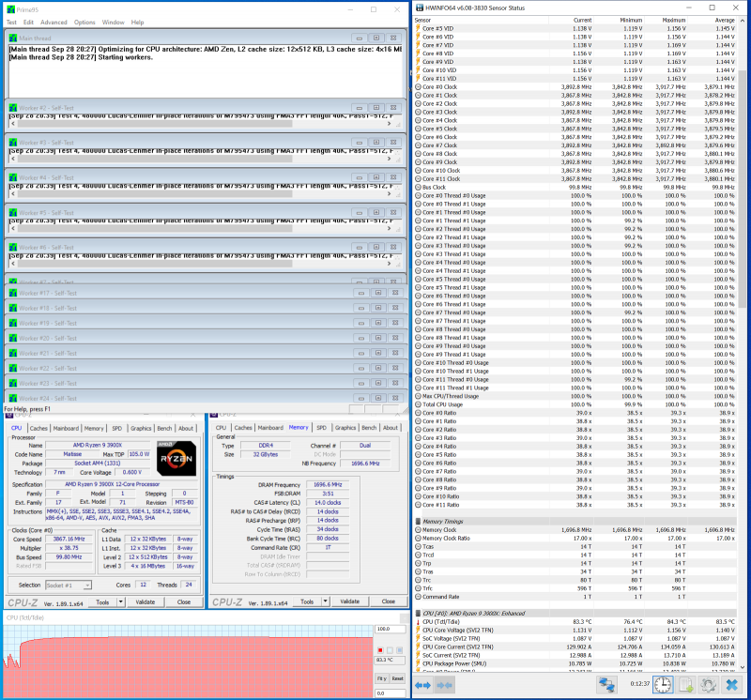Click Validate in CPU-Z memory window
Image resolution: width=751 pixels, height=700 pixels.
click(349, 601)
